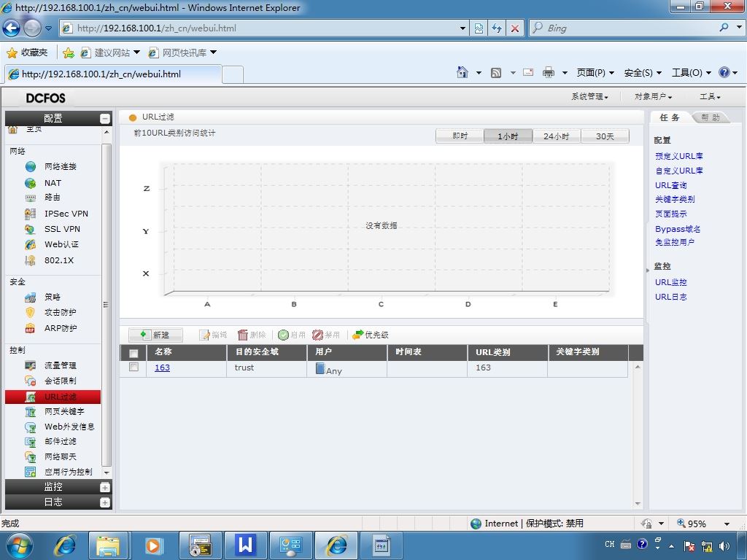Open the zoom level 95% control
Image resolution: width=747 pixels, height=560 pixels.
703,524
